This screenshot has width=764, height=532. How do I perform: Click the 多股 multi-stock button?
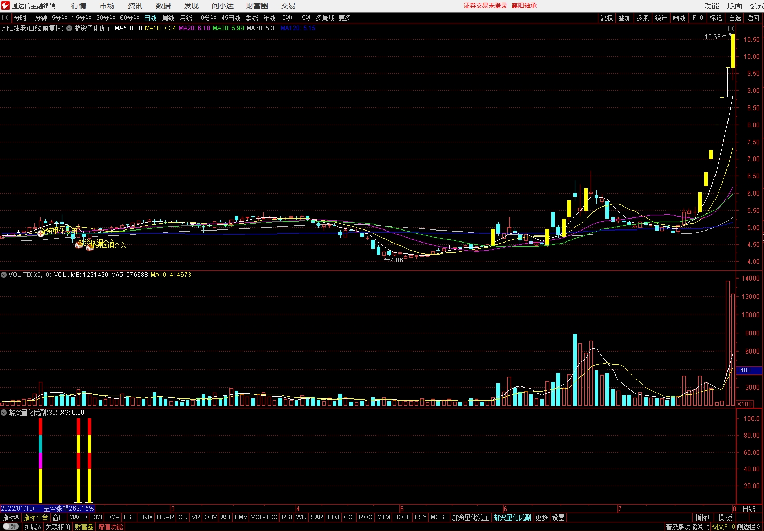[x=643, y=18]
